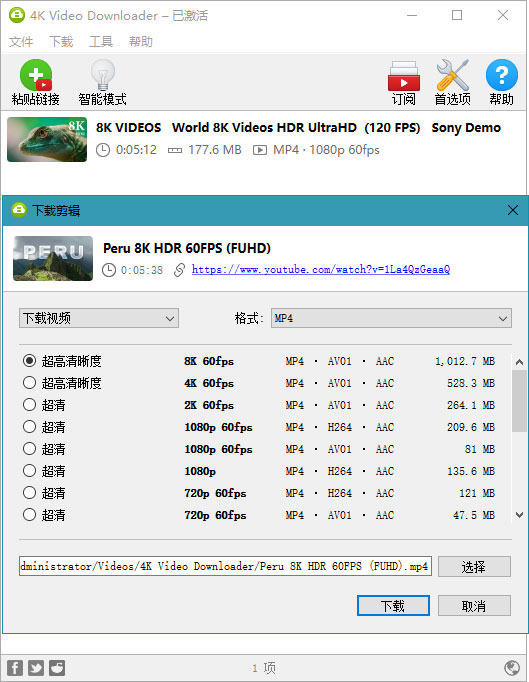Open the 下载 (Download) menu
Screen dimensions: 529x682
click(x=61, y=41)
